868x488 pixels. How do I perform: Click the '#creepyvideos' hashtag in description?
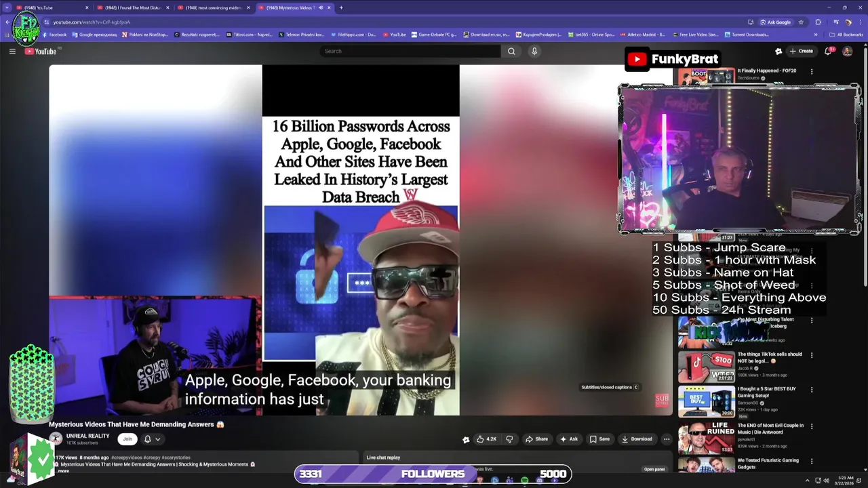125,457
